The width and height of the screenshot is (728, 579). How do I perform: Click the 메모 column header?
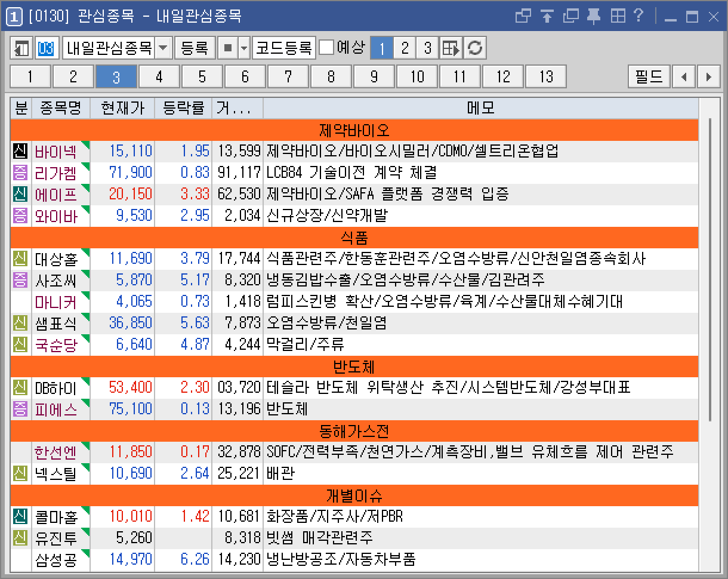coord(480,108)
